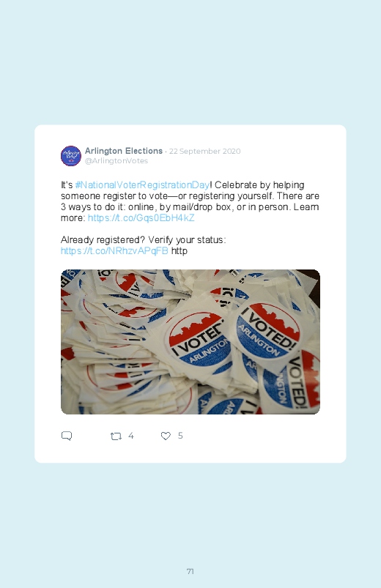
Task: Retweet using the arrows icon
Action: pos(116,436)
